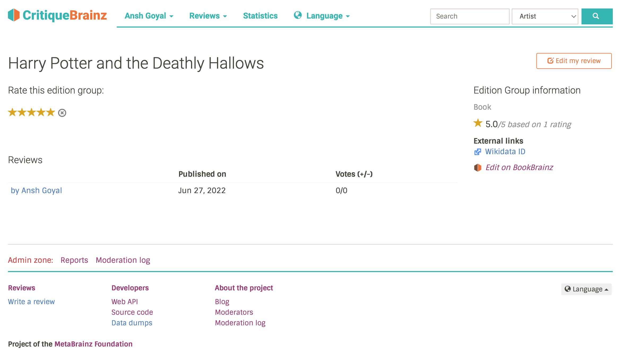Click the '5.0/5 based on 1 rating' text

point(528,124)
